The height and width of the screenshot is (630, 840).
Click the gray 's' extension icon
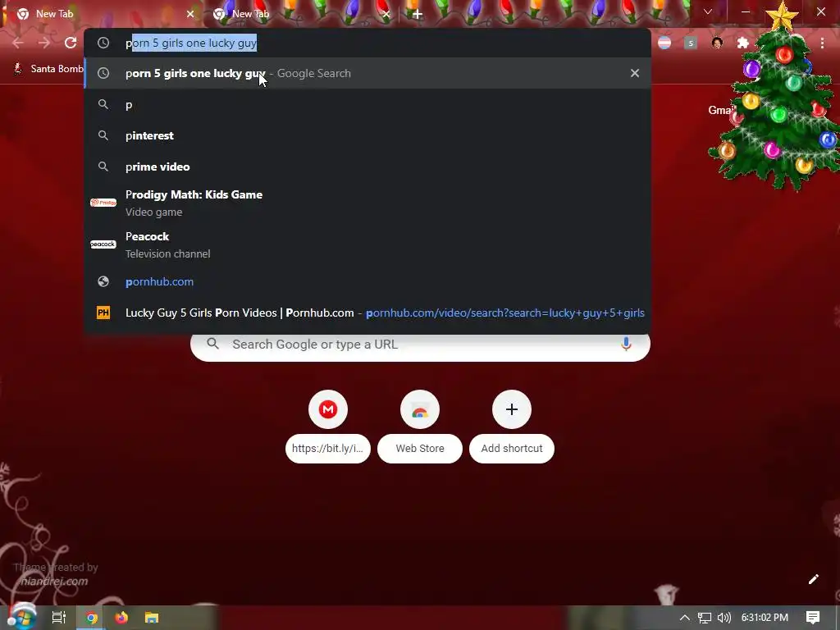pyautogui.click(x=691, y=43)
